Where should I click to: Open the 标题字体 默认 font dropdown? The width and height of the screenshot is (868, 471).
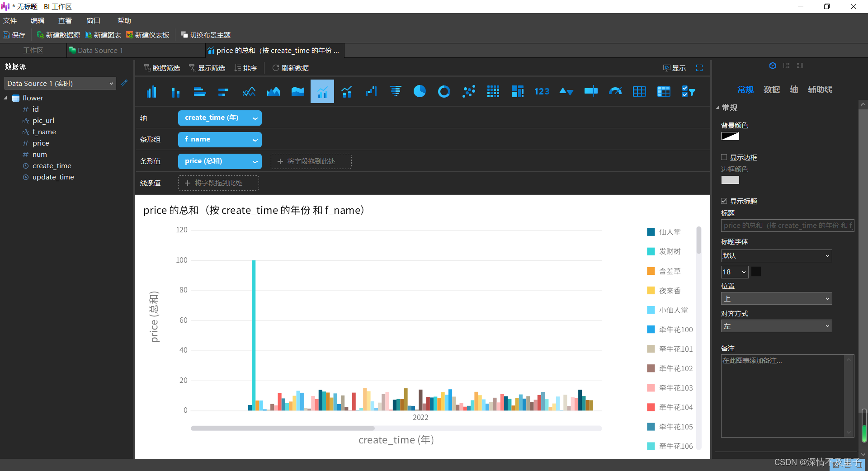[x=776, y=256]
